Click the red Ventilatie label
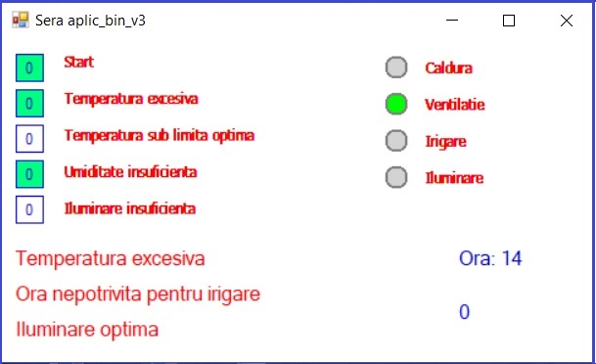596x364 pixels. pos(455,105)
